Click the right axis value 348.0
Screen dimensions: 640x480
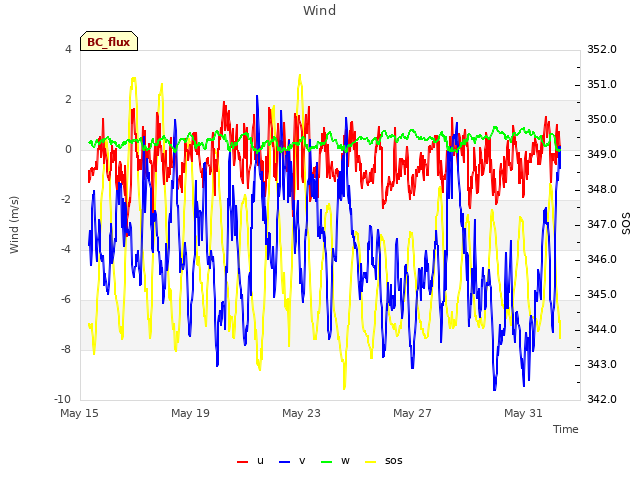point(602,189)
